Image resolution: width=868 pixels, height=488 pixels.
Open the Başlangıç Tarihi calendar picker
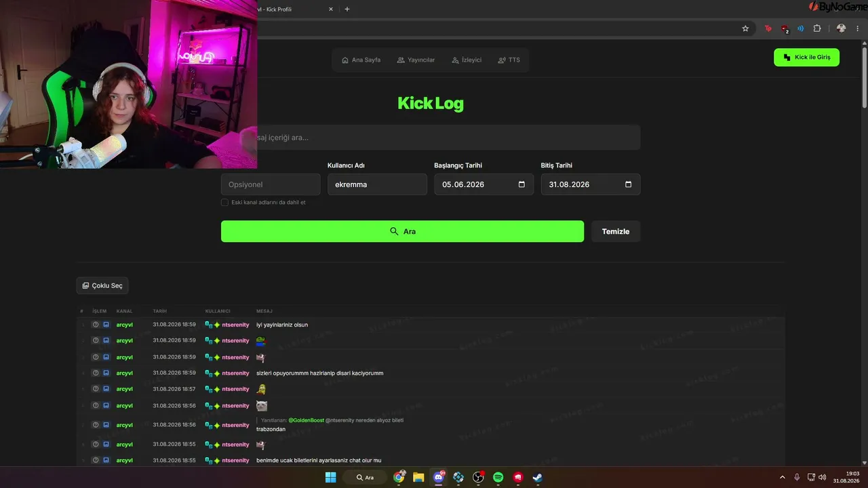click(x=521, y=184)
